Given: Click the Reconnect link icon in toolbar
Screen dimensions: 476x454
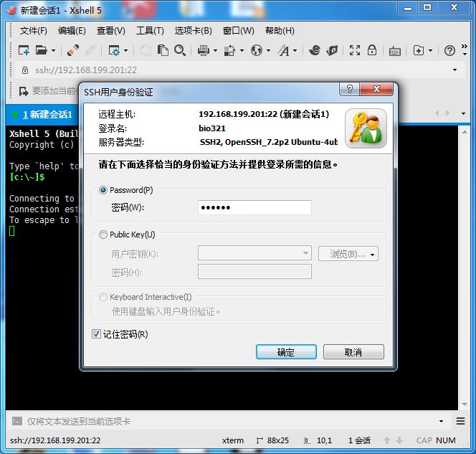Looking at the screenshot, I should [73, 50].
